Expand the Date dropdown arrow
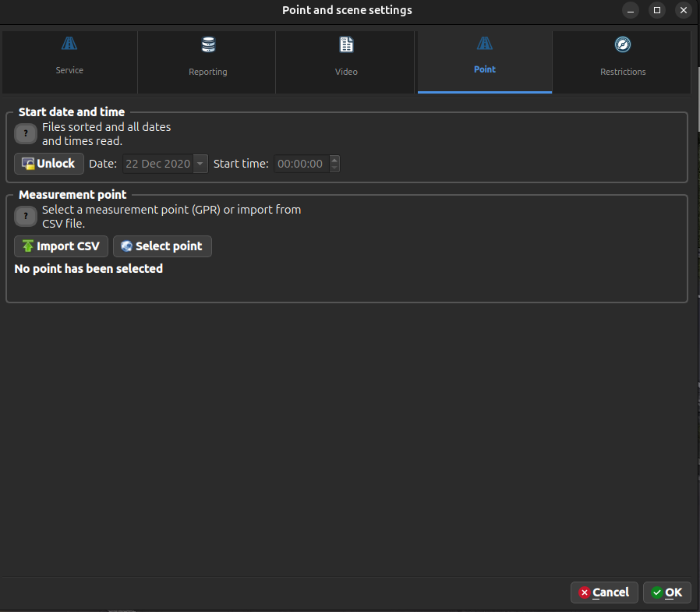Screen dimensions: 700x612 (x=200, y=164)
